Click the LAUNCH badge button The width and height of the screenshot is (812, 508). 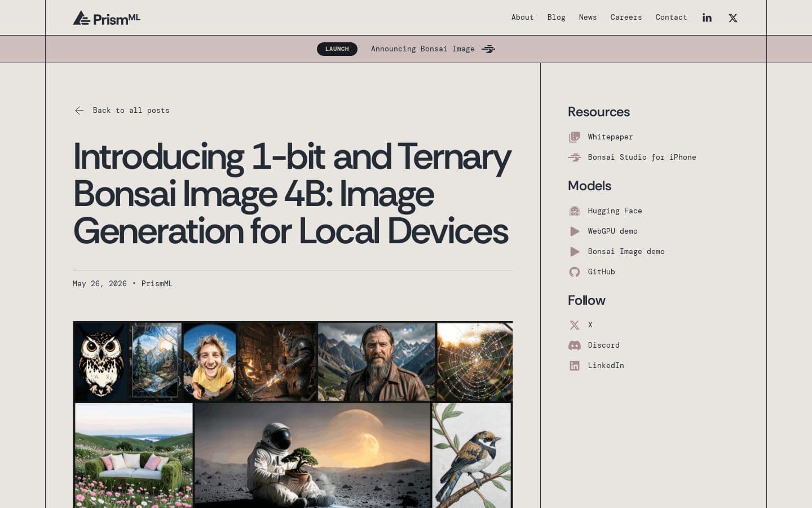click(337, 49)
